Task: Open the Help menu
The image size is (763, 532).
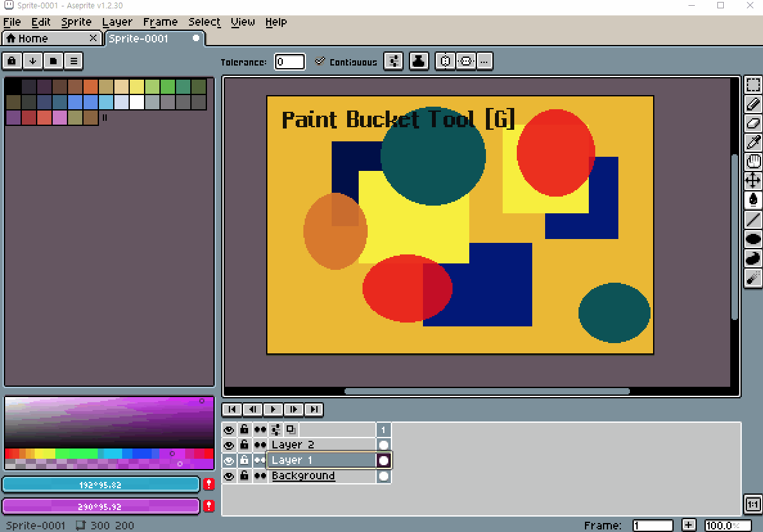Action: [x=276, y=22]
